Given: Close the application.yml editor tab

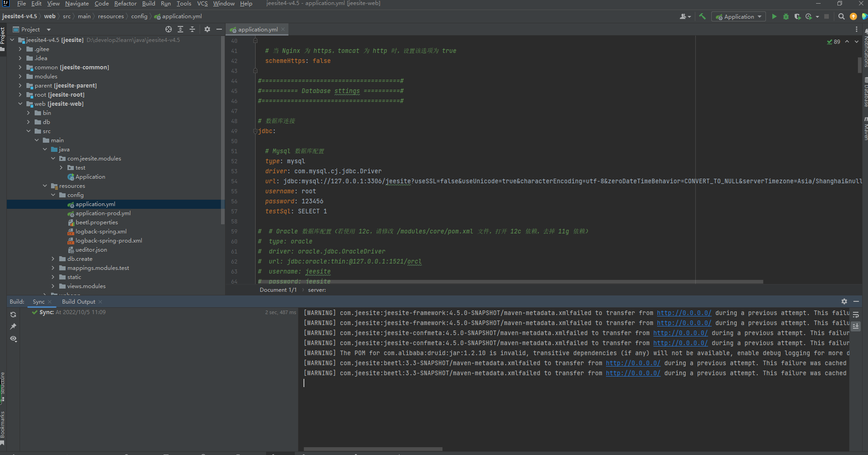Looking at the screenshot, I should (283, 29).
